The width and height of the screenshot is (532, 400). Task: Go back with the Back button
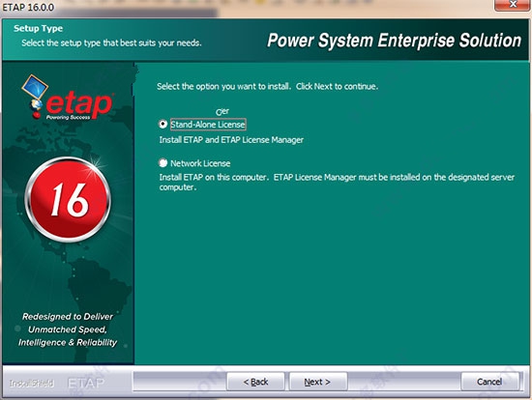tap(255, 382)
